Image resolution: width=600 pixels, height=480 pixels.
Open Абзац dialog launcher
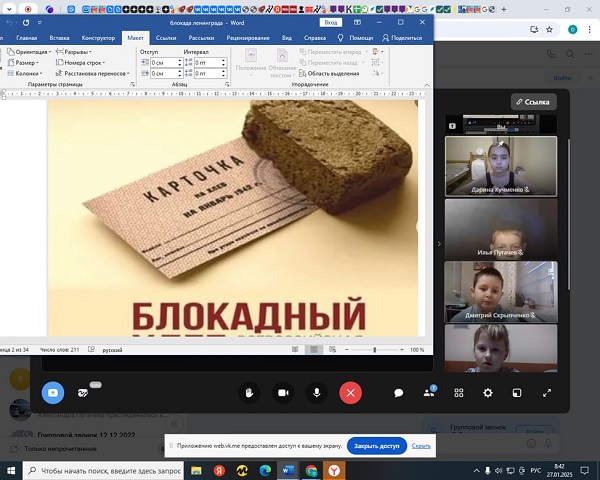(227, 84)
